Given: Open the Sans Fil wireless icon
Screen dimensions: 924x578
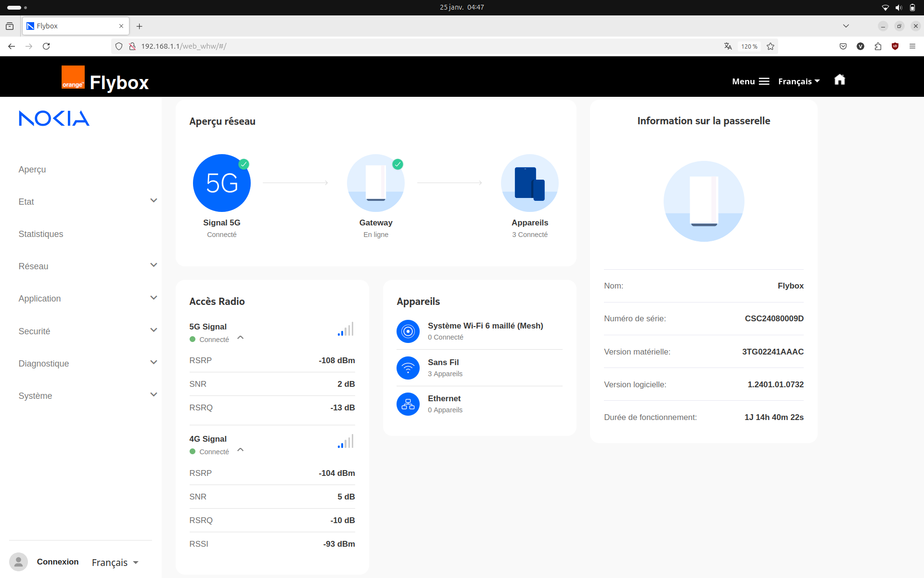Looking at the screenshot, I should coord(408,368).
